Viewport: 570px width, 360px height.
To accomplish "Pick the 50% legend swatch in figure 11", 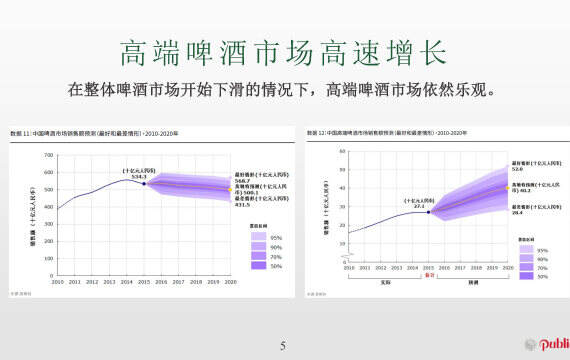I will [x=258, y=265].
